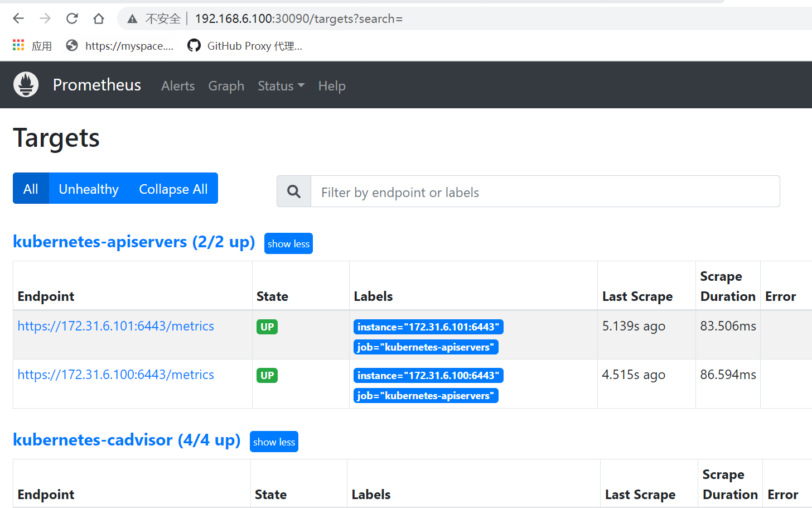
Task: Reload the page with refresh icon
Action: [x=72, y=18]
